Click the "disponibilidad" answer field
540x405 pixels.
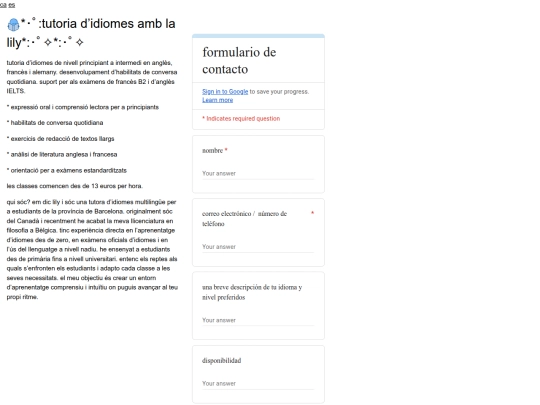pyautogui.click(x=258, y=384)
